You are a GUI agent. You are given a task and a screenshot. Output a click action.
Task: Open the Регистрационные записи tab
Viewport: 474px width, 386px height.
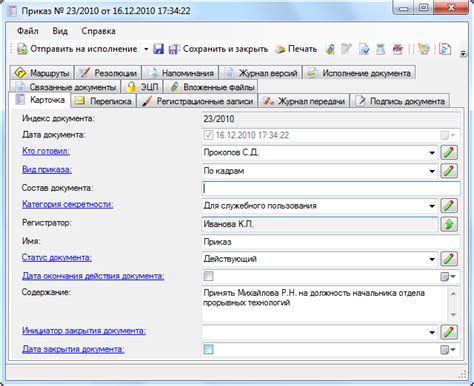click(x=197, y=101)
